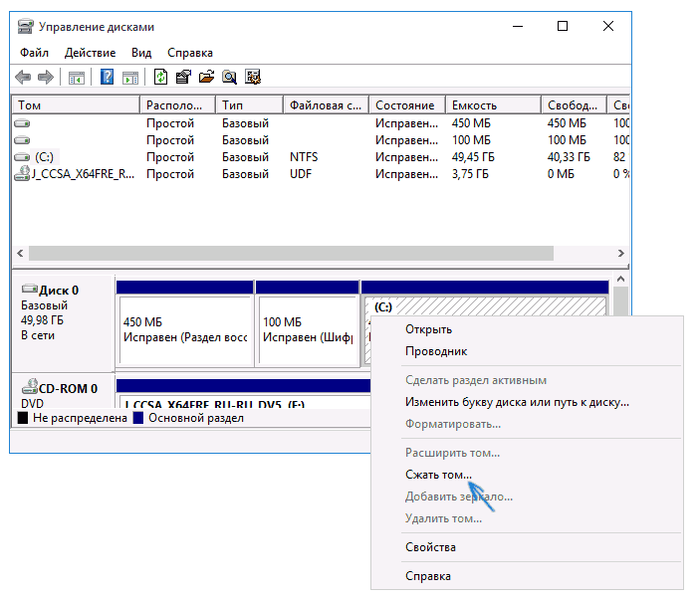Select the (C:) volume drive icon in list

(x=22, y=157)
